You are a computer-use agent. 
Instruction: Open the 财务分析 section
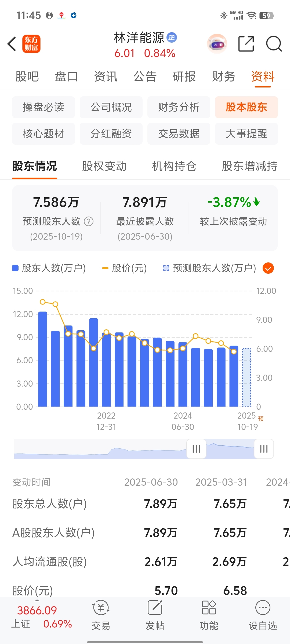[x=179, y=107]
